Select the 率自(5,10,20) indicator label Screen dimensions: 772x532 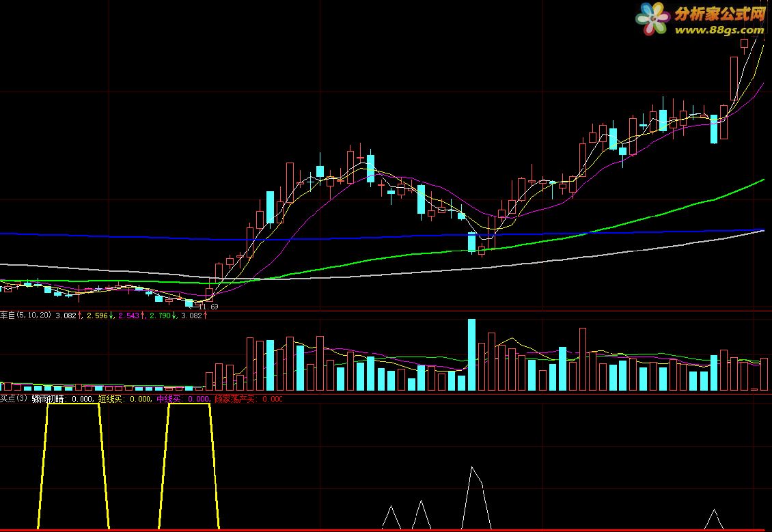tap(25, 315)
